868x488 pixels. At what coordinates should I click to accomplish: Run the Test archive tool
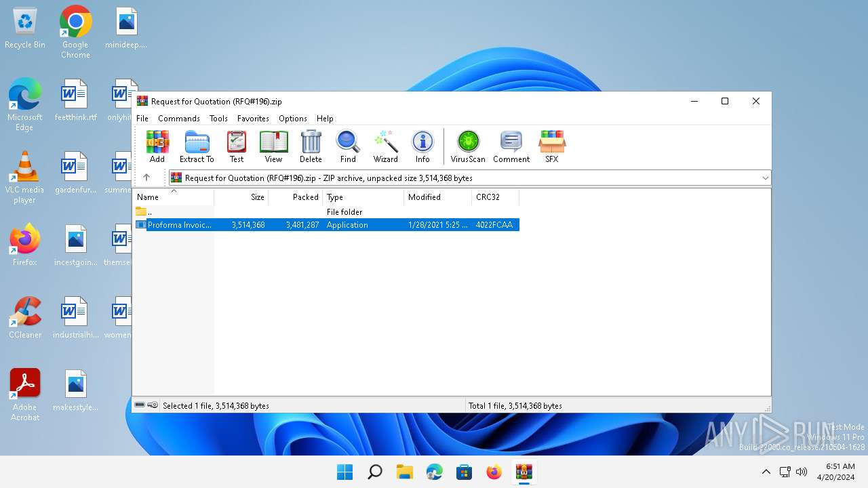pos(237,146)
